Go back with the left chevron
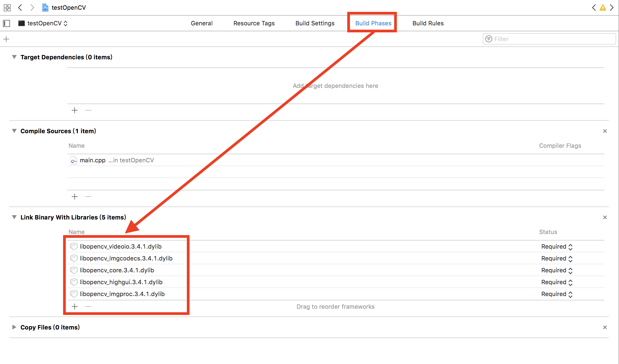The image size is (619, 364). (20, 8)
